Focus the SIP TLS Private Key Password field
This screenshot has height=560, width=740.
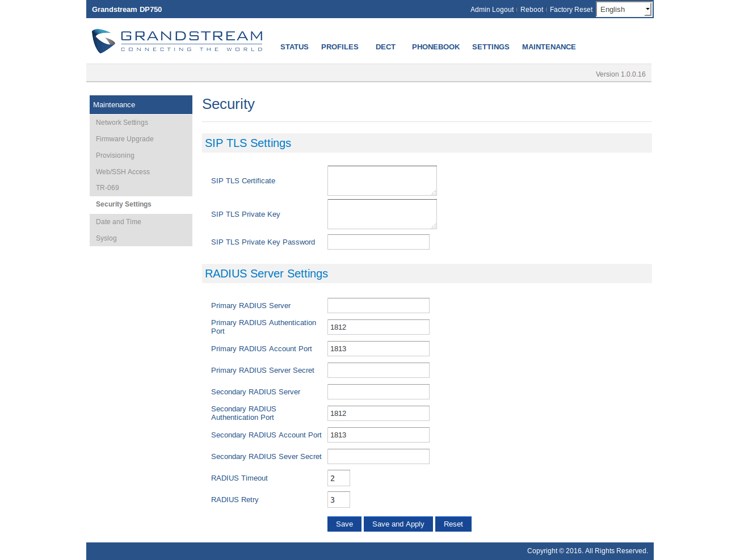[378, 242]
